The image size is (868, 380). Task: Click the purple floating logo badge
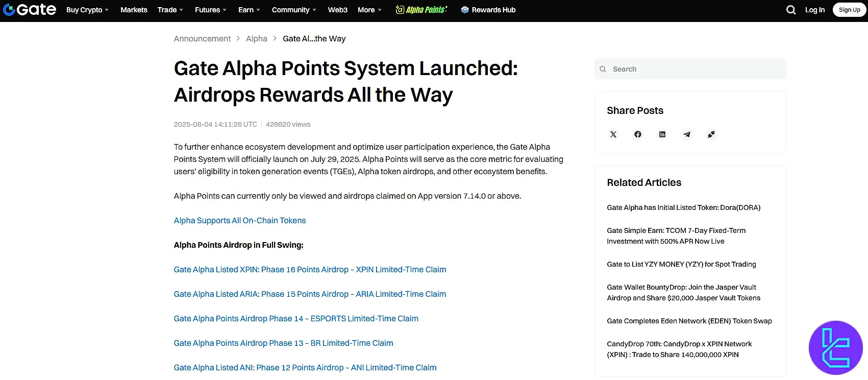(x=835, y=348)
